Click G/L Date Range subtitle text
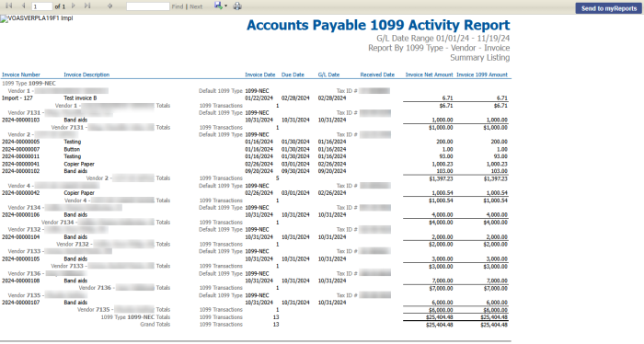This screenshot has width=644, height=344. point(443,39)
